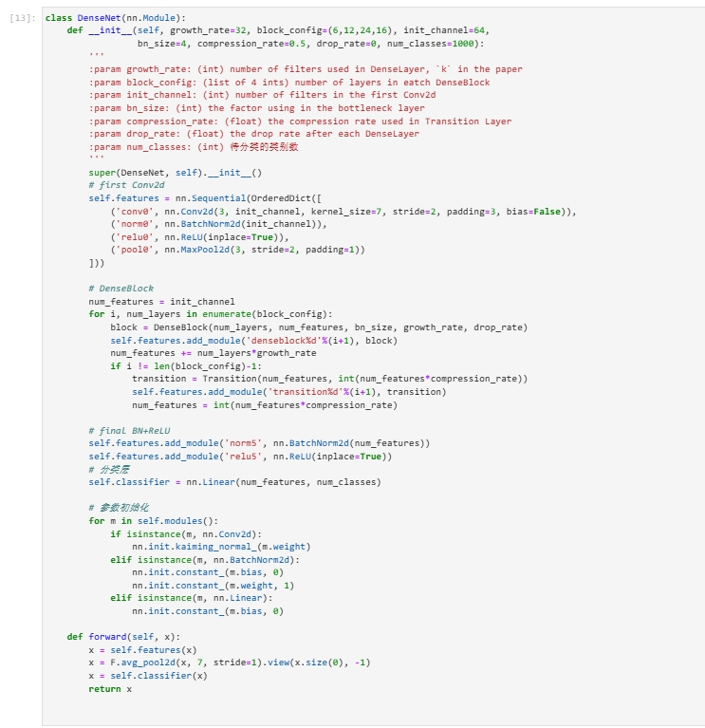Click 'self.classifier = nn.Linear(...)' line
705x728 pixels.
(x=235, y=482)
